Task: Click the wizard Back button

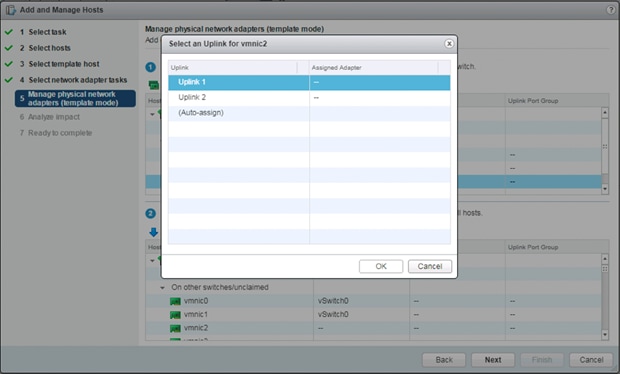Action: pos(444,360)
